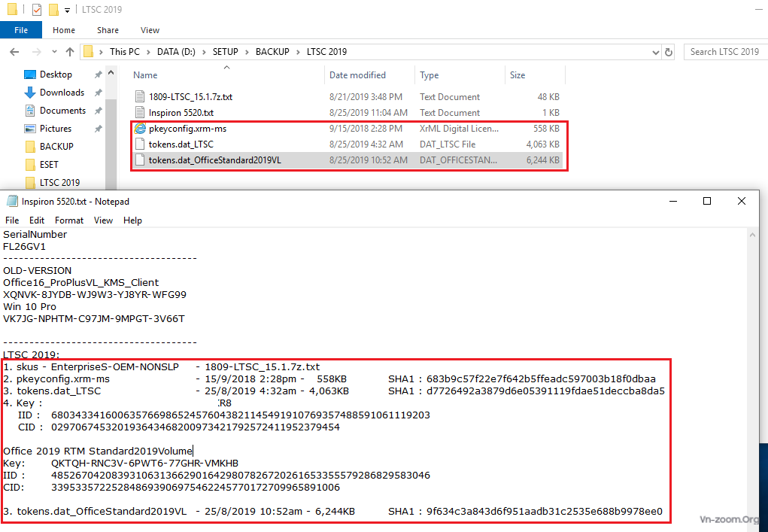Open the Notepad Format menu
Screen dimensions: 768x532
point(69,220)
